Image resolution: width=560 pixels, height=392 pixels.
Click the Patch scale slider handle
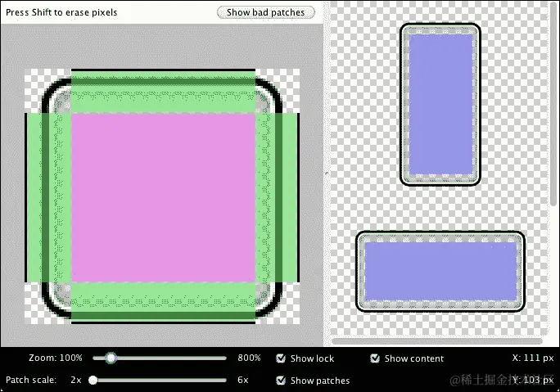(93, 380)
